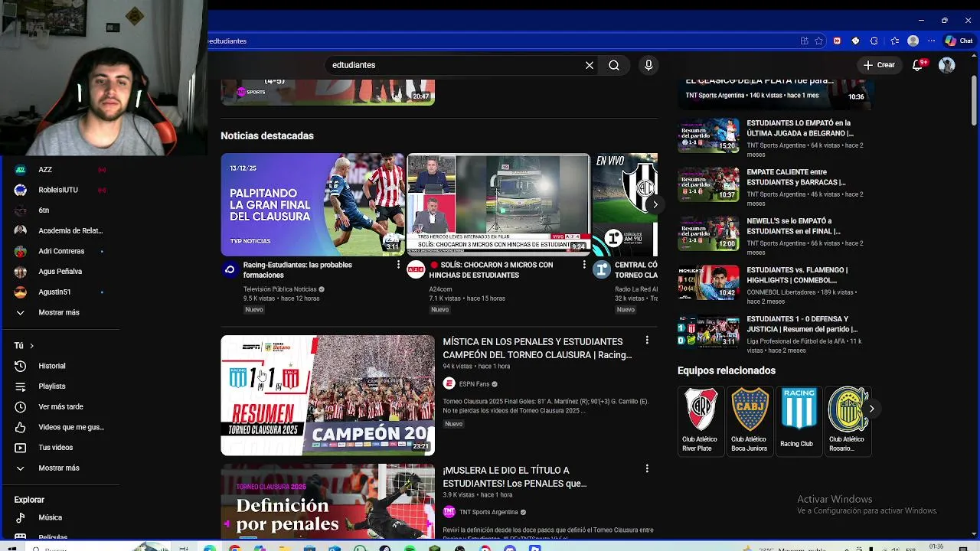This screenshot has width=980, height=551.
Task: Open YouTube notifications bell
Action: (x=918, y=65)
